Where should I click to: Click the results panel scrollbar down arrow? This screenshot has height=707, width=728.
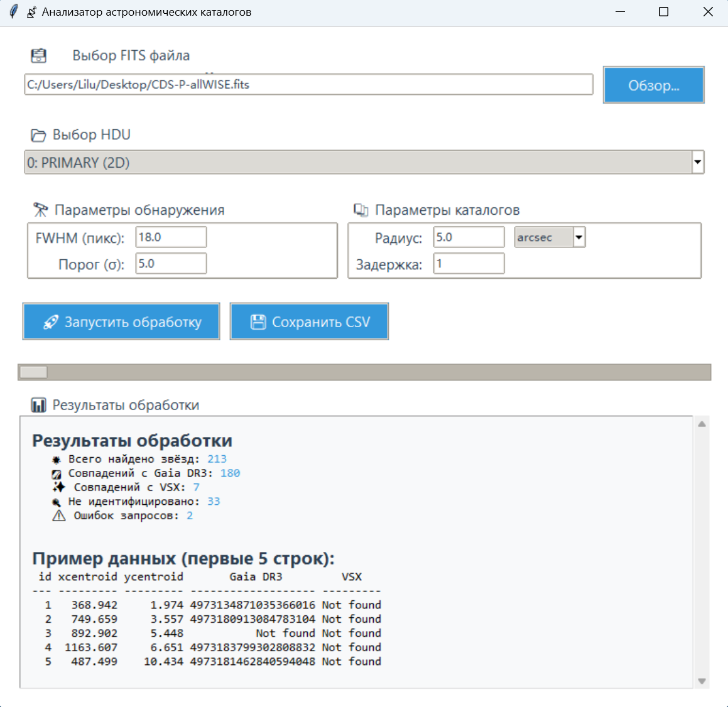(x=702, y=680)
